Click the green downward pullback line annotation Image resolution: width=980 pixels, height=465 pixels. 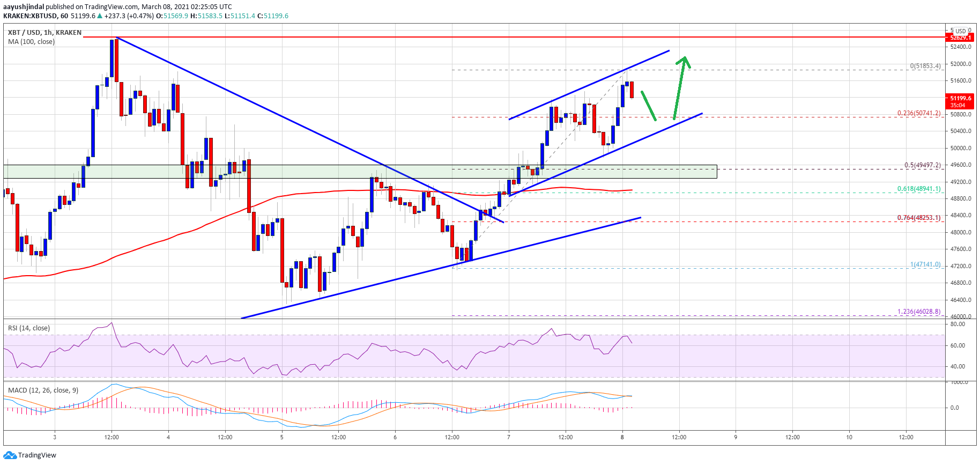(x=649, y=106)
